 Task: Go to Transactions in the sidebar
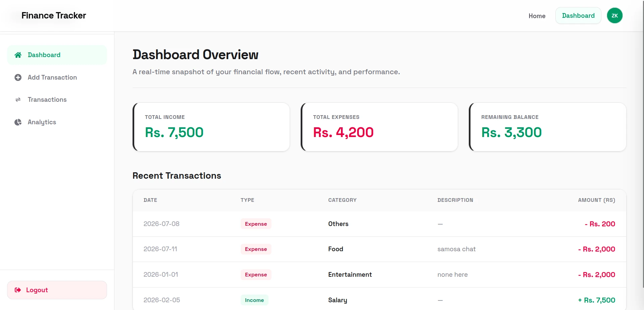pyautogui.click(x=57, y=100)
